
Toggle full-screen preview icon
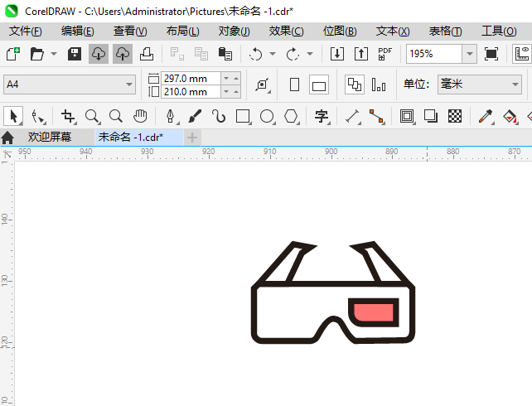(x=491, y=54)
